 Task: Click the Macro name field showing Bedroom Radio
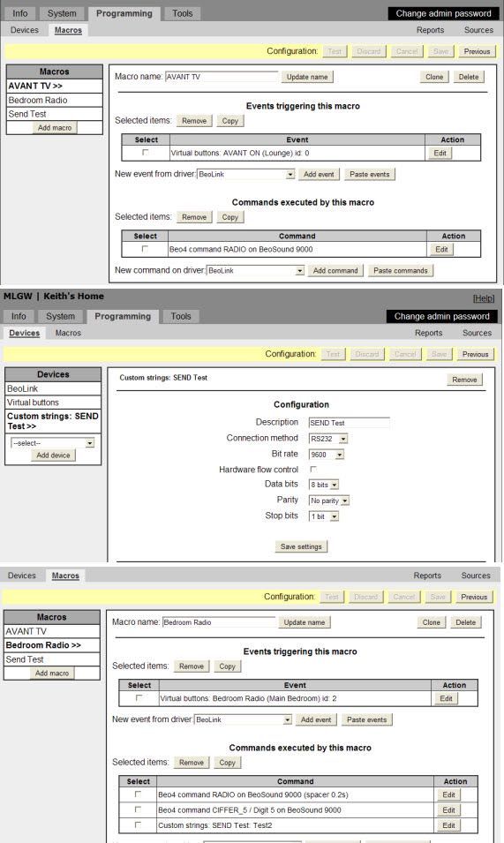coord(219,622)
